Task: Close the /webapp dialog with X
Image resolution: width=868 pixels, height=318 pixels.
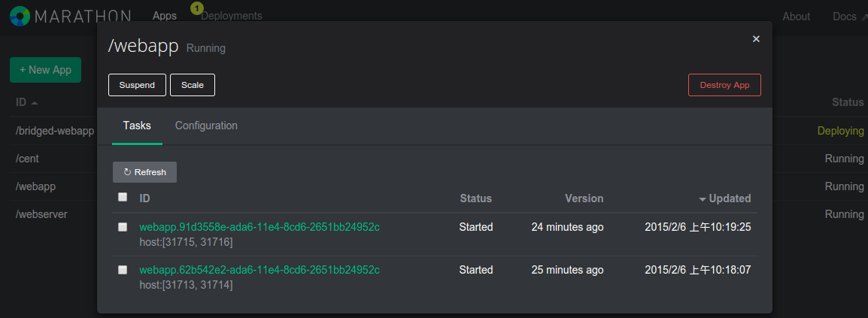Action: click(x=756, y=39)
